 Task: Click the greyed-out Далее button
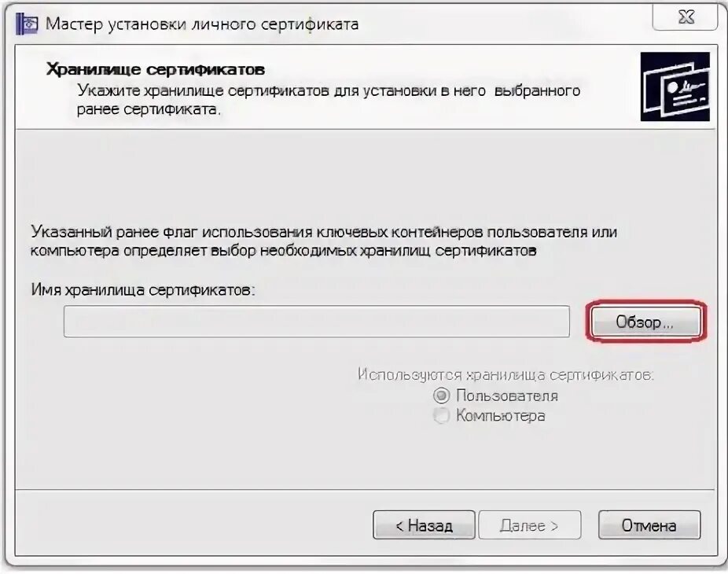[530, 525]
